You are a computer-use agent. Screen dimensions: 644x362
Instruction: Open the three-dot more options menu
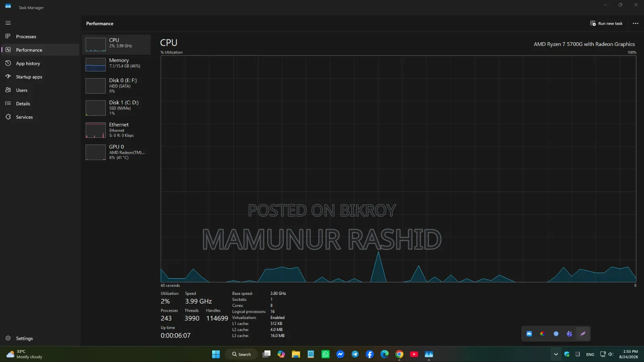coord(636,23)
